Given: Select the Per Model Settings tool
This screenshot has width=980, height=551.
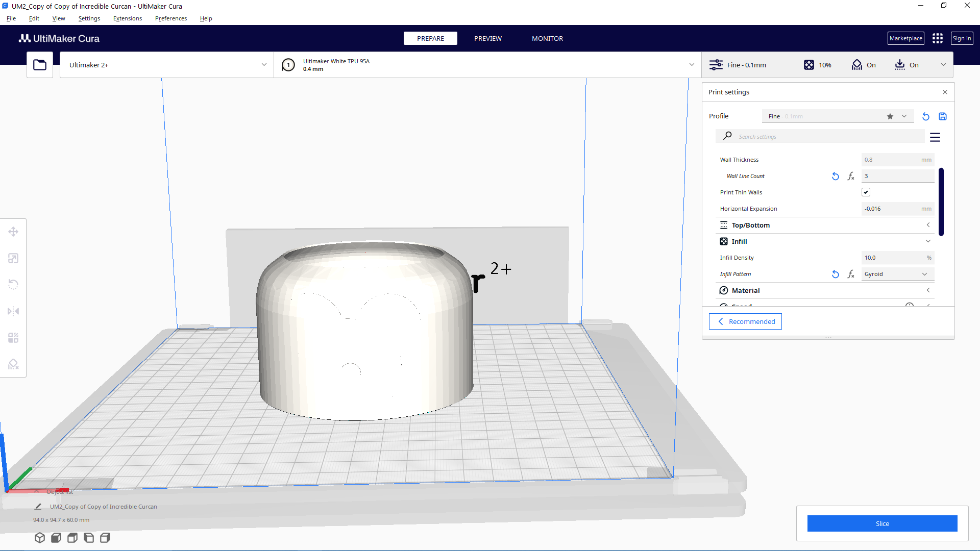Looking at the screenshot, I should pos(13,338).
